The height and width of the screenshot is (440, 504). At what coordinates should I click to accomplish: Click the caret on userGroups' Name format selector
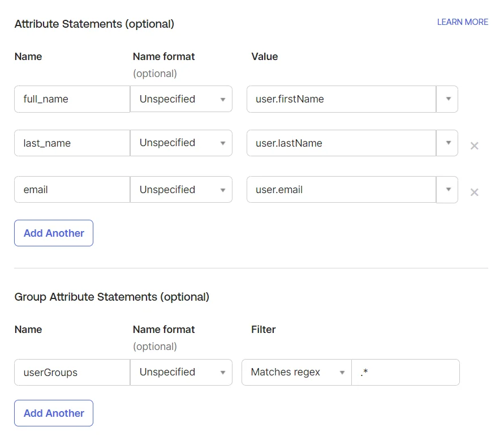tap(222, 372)
